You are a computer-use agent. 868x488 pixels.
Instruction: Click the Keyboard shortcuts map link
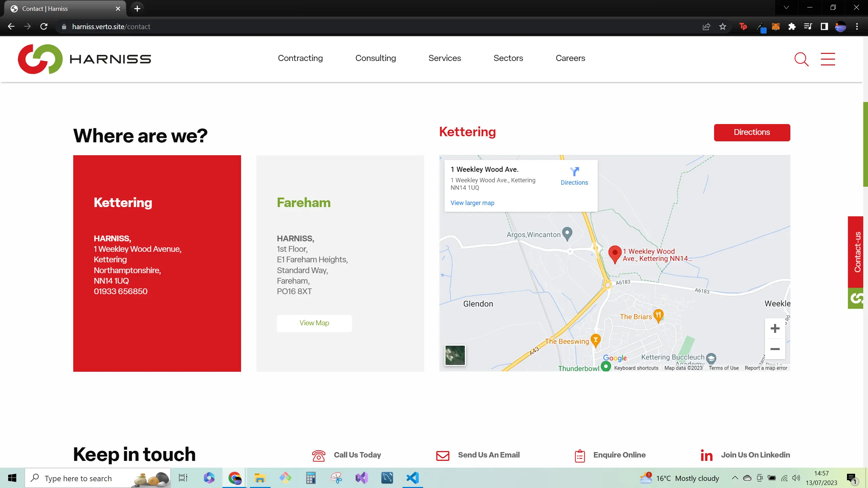point(636,368)
